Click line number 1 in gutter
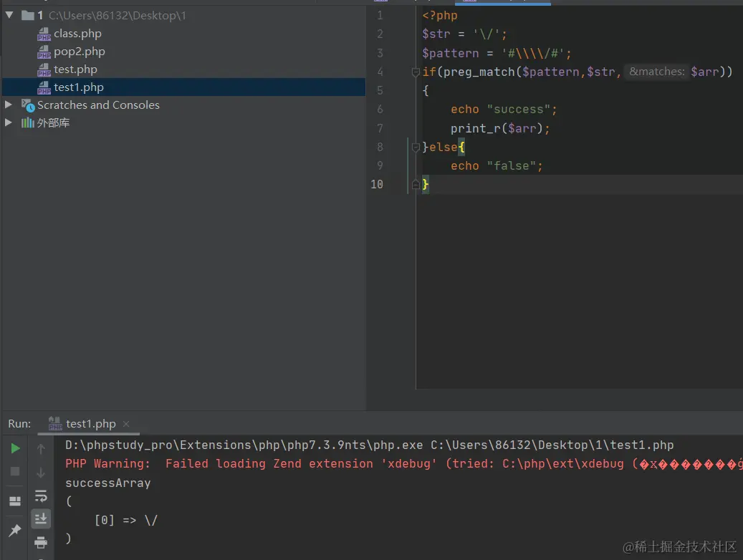Viewport: 743px width, 560px height. (x=380, y=15)
